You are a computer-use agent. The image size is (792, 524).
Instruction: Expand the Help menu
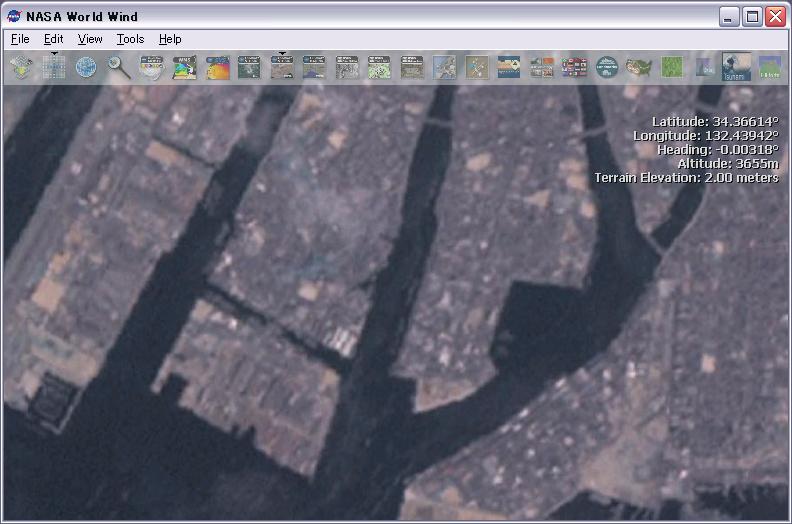(170, 39)
